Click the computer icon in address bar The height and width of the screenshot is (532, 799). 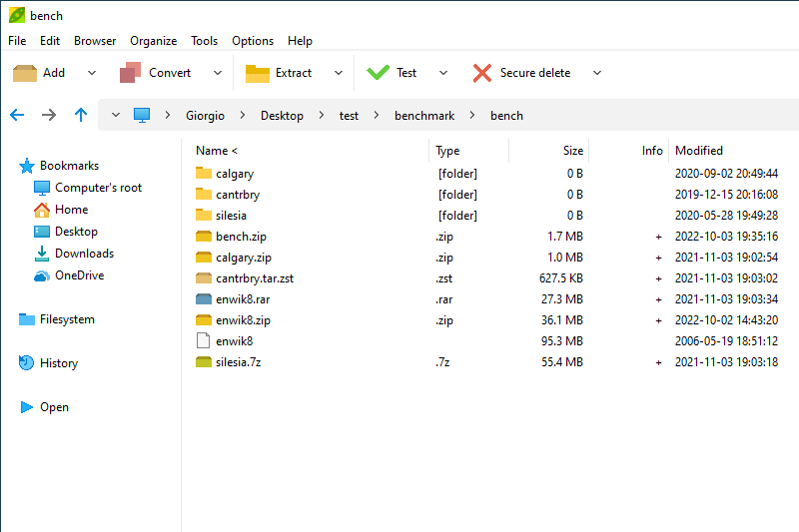point(142,116)
